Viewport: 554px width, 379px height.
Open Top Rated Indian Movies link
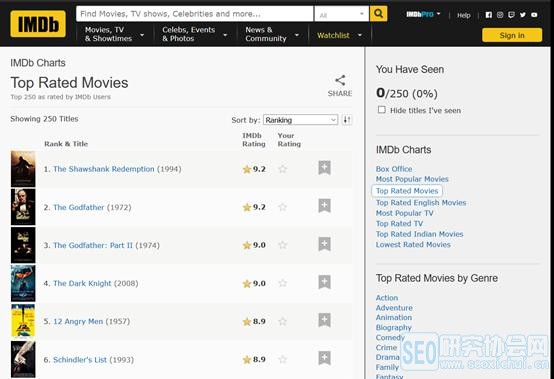pyautogui.click(x=419, y=234)
